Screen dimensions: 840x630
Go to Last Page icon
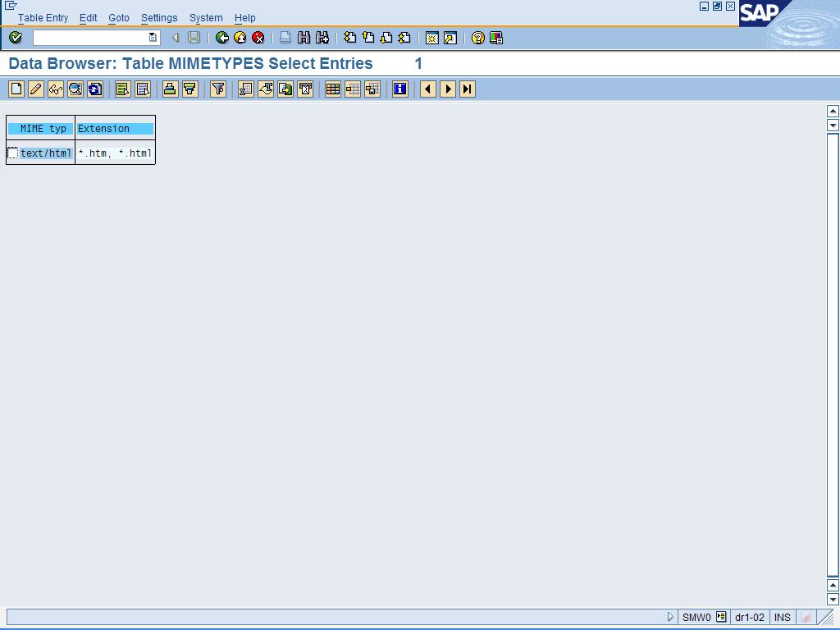[404, 38]
